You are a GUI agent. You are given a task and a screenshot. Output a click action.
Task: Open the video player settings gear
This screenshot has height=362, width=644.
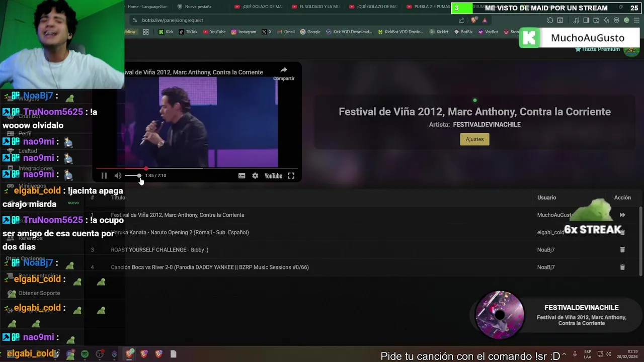coord(255,175)
